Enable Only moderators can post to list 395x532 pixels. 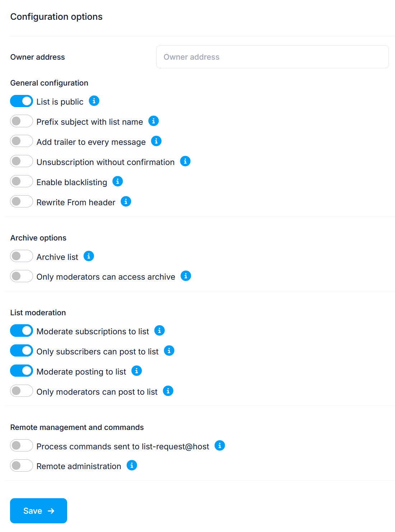point(21,391)
